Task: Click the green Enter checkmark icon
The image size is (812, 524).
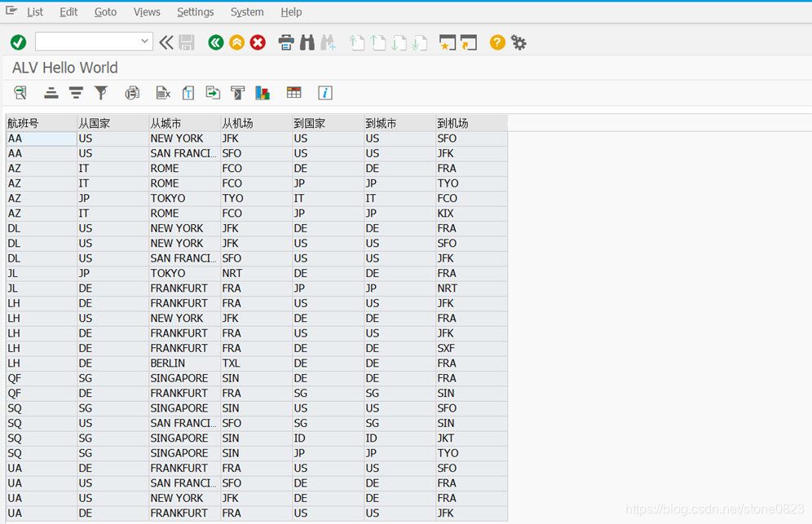Action: (18, 42)
